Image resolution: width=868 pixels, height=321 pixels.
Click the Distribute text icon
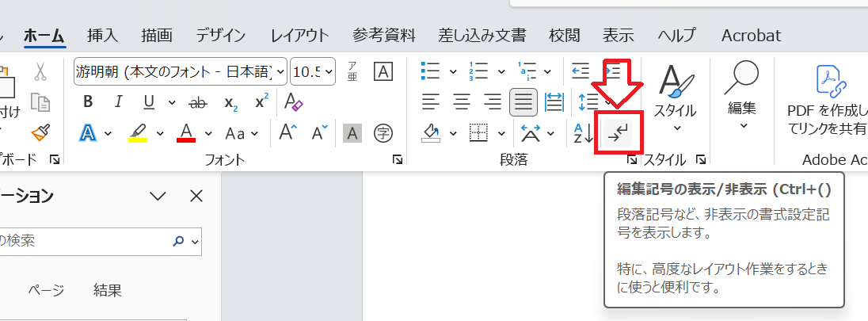pos(554,102)
